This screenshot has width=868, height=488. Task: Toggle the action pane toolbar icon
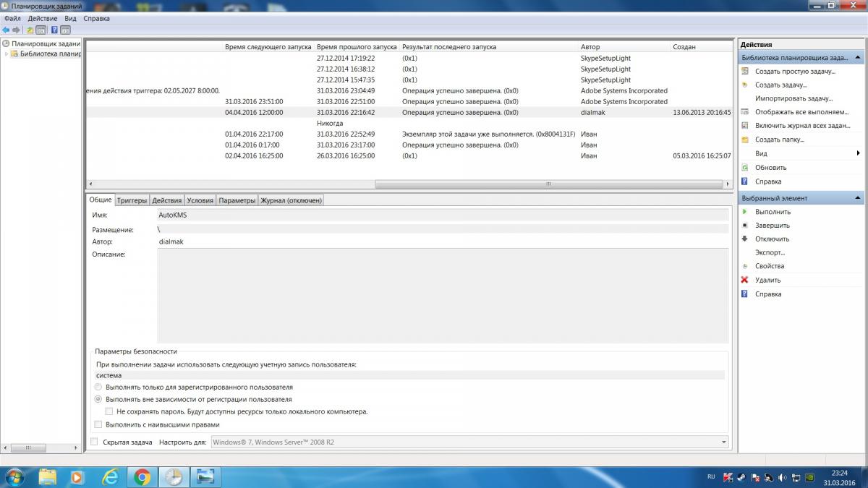point(65,30)
